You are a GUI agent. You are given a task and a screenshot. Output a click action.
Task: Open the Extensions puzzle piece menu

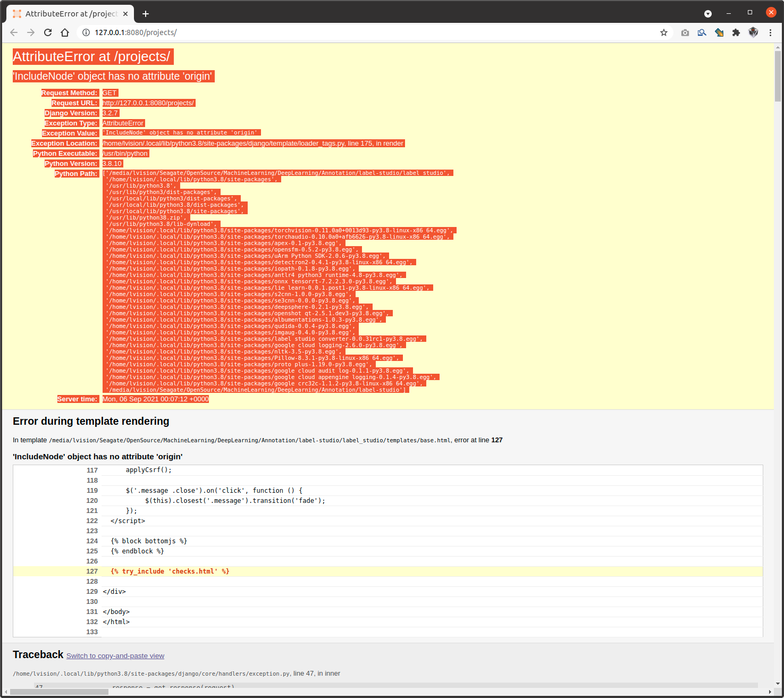point(736,32)
